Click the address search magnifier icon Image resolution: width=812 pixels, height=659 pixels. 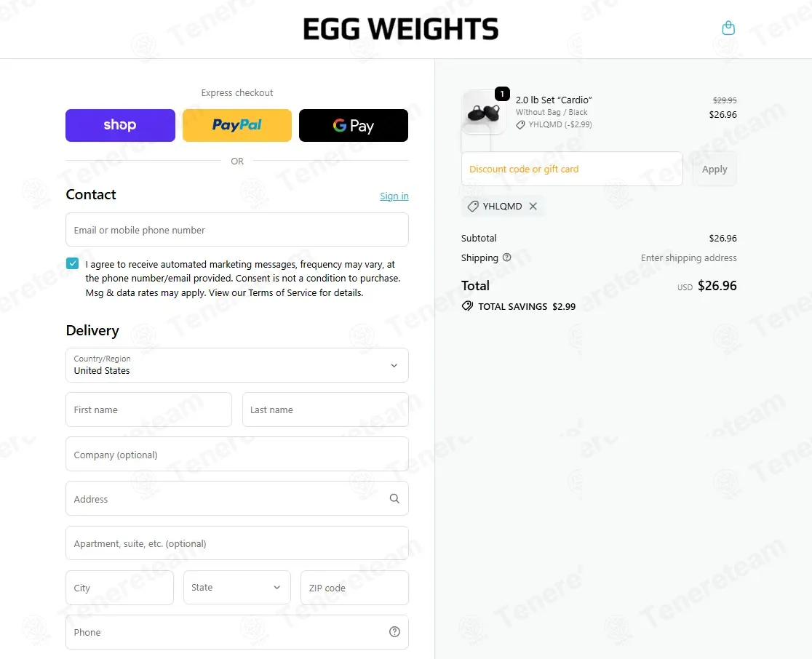(394, 499)
